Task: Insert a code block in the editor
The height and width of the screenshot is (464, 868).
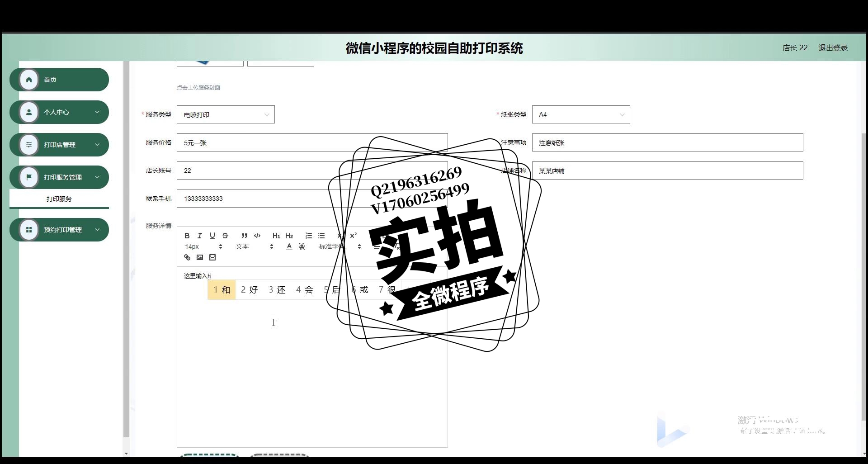Action: [x=257, y=236]
